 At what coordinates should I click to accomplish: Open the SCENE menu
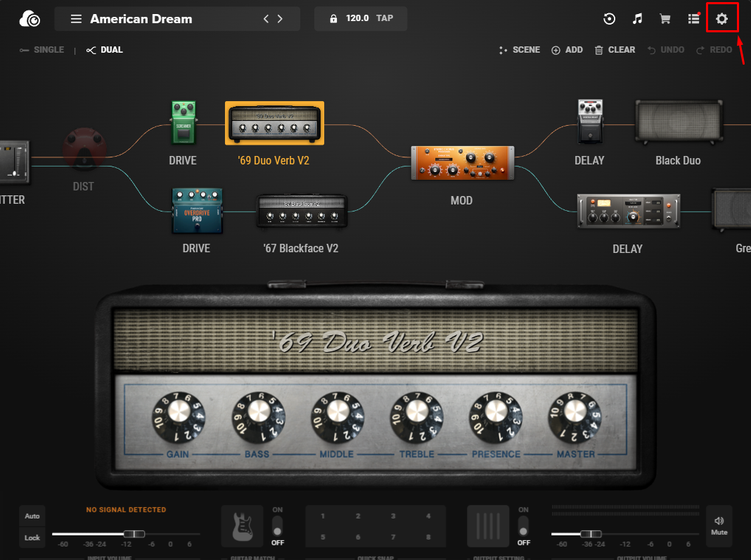[x=520, y=50]
